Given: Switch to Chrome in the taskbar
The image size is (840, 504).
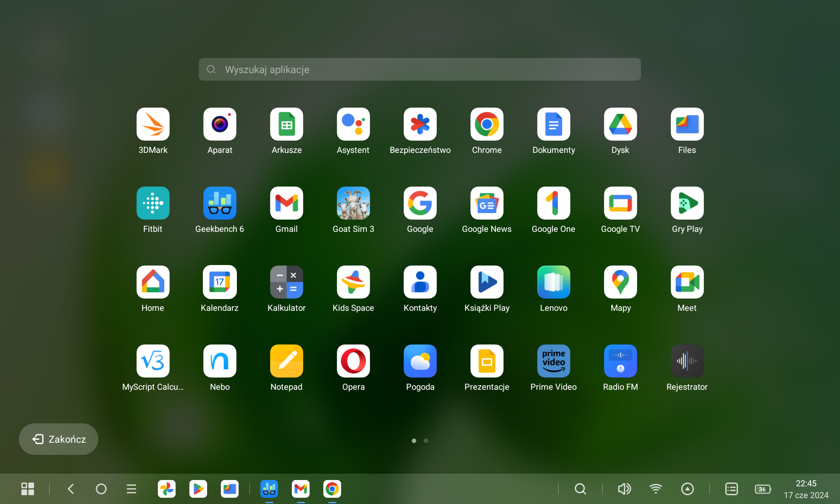Looking at the screenshot, I should pyautogui.click(x=332, y=489).
